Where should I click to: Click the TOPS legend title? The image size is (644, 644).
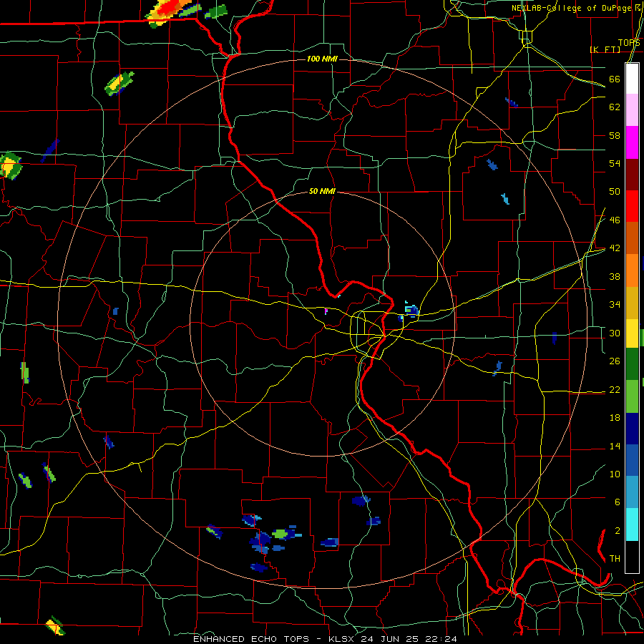[x=629, y=43]
